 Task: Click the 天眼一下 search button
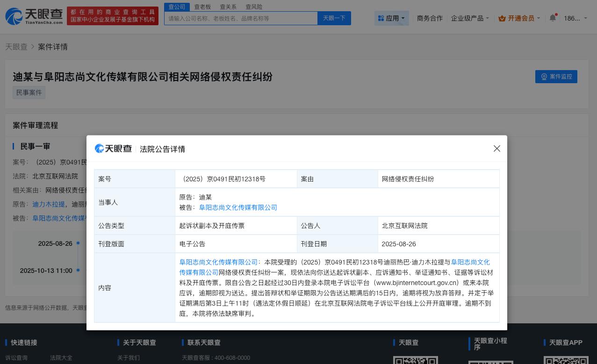[x=334, y=18]
